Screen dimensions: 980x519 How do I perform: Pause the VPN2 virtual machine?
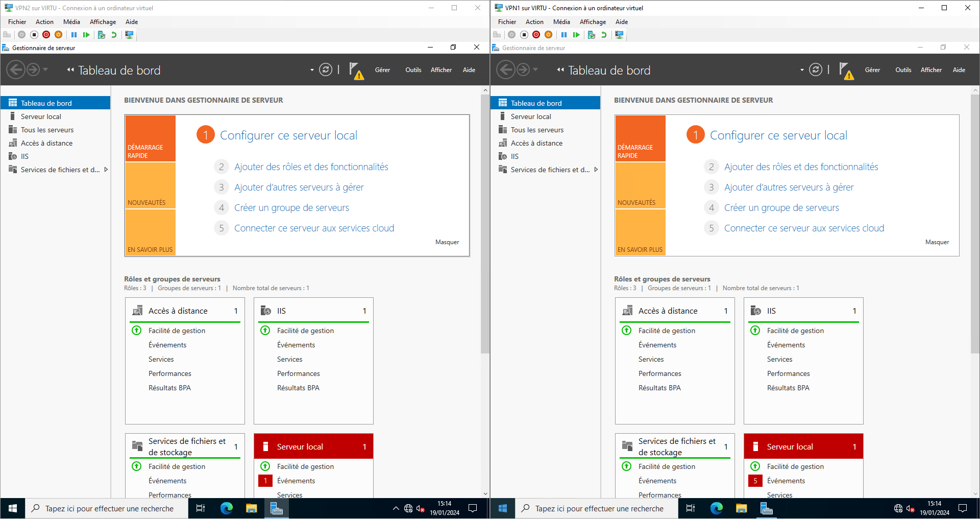[74, 35]
